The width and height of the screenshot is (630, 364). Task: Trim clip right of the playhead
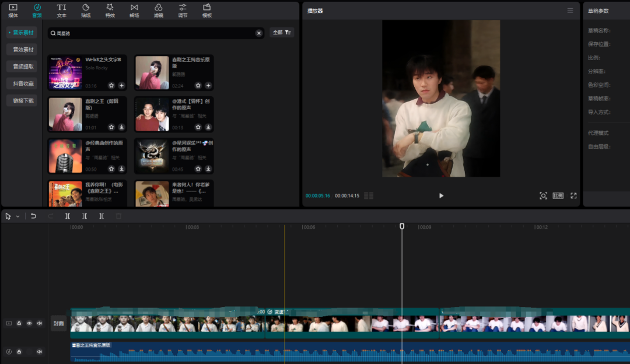point(101,216)
